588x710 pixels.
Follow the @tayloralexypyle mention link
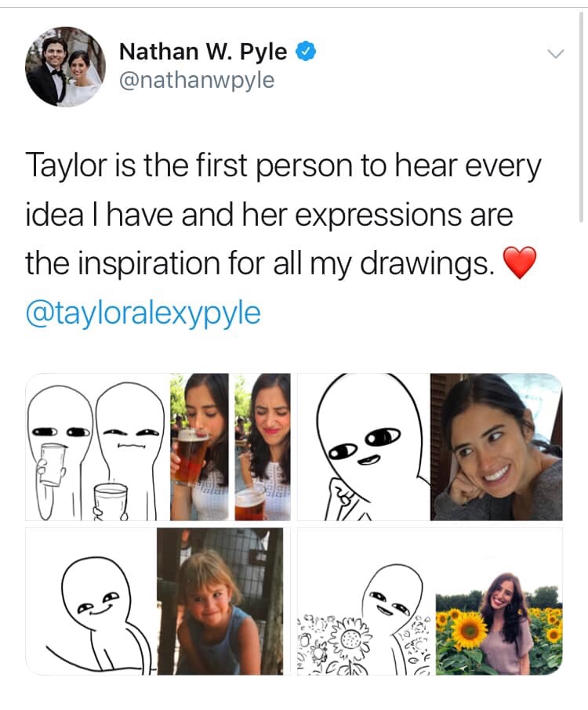pyautogui.click(x=143, y=313)
